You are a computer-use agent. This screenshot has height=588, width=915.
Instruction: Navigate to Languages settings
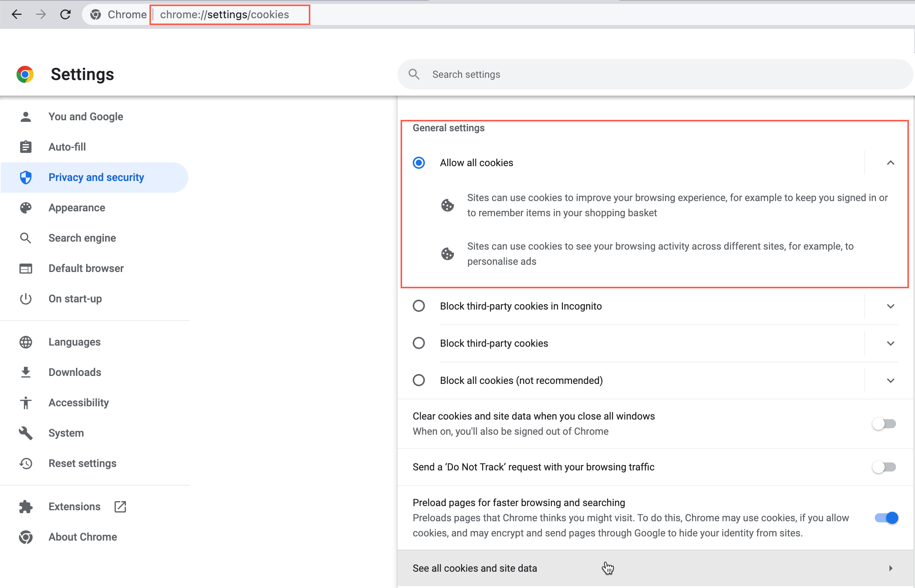(74, 342)
